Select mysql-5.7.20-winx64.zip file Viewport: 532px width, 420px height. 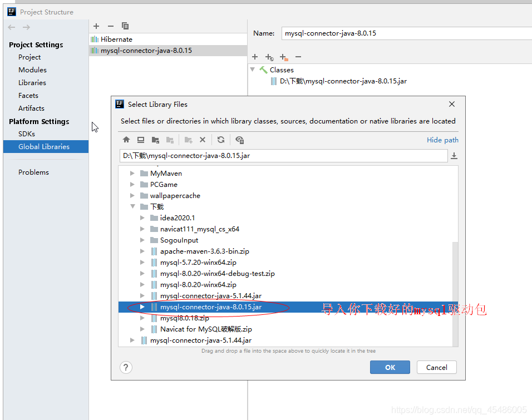pos(198,263)
